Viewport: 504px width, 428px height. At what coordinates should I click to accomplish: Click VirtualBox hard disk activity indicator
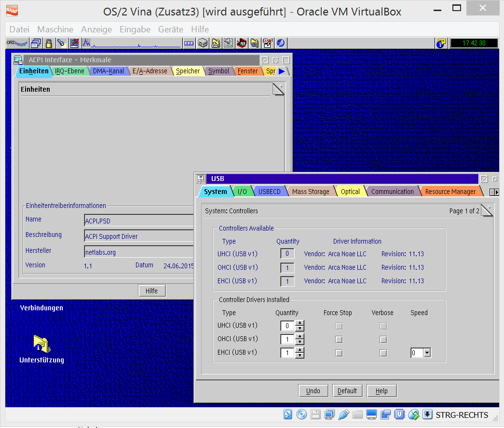287,414
